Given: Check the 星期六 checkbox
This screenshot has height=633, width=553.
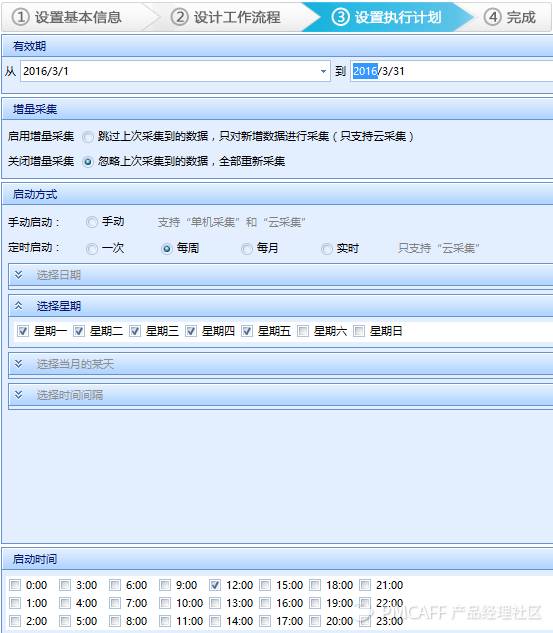Looking at the screenshot, I should click(303, 331).
